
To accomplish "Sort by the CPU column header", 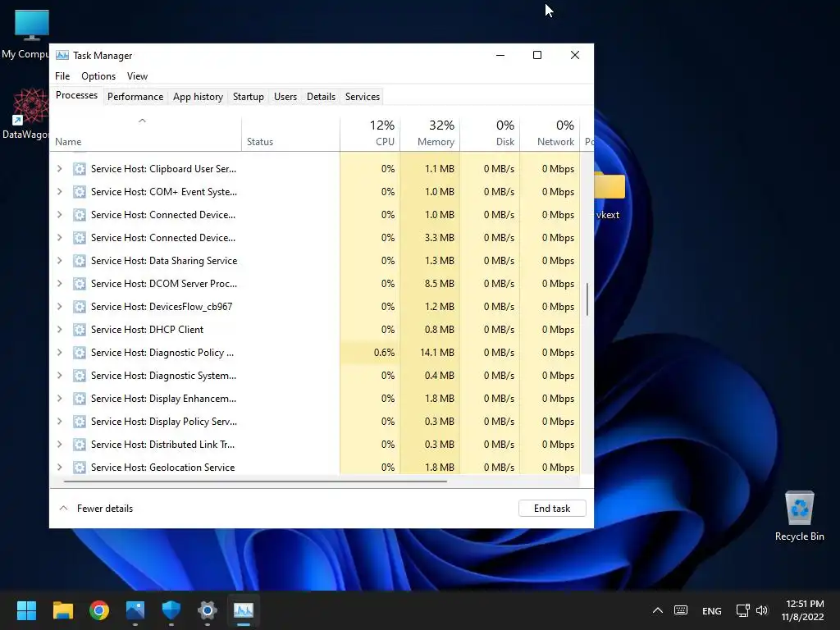I will click(x=370, y=134).
